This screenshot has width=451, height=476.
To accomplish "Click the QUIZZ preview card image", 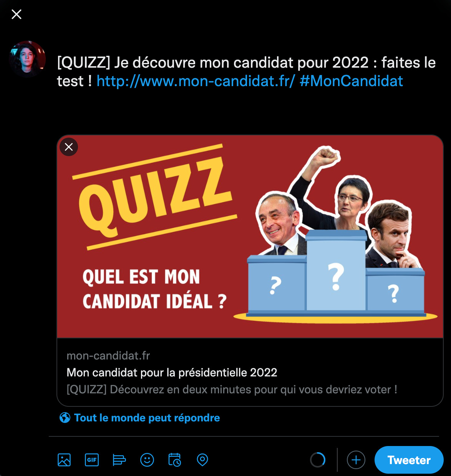I will [250, 236].
